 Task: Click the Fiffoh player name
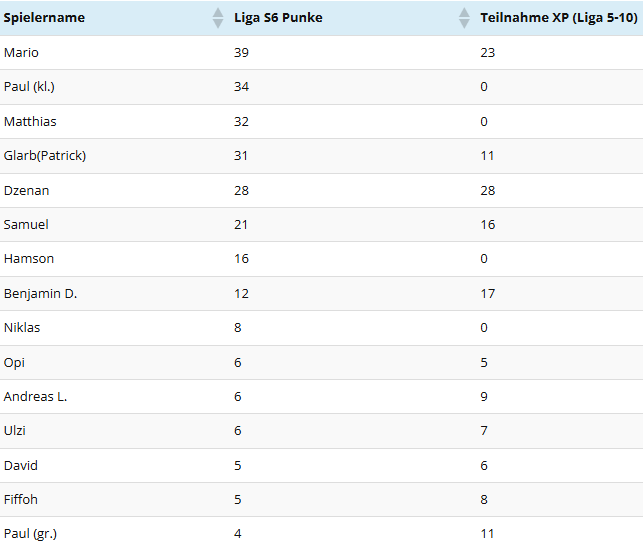pos(21,499)
